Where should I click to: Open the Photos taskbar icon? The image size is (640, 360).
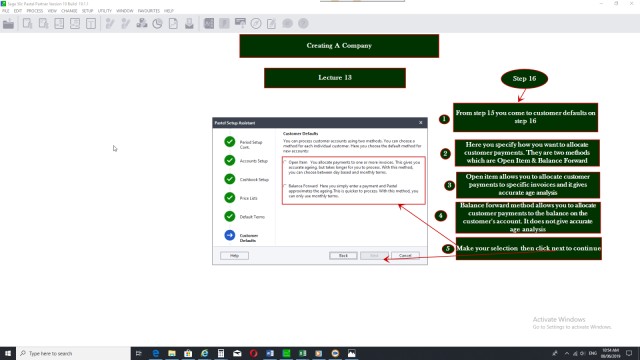click(351, 353)
